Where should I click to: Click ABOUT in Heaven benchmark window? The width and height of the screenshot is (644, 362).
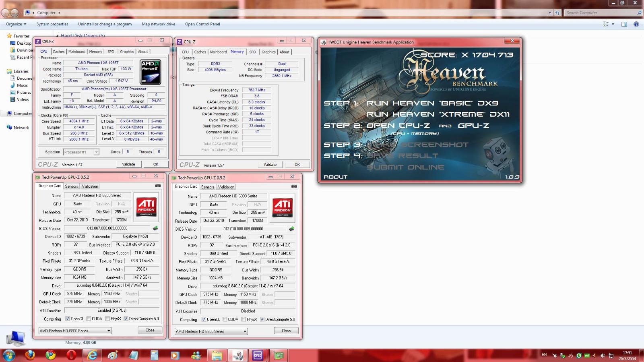(x=335, y=177)
